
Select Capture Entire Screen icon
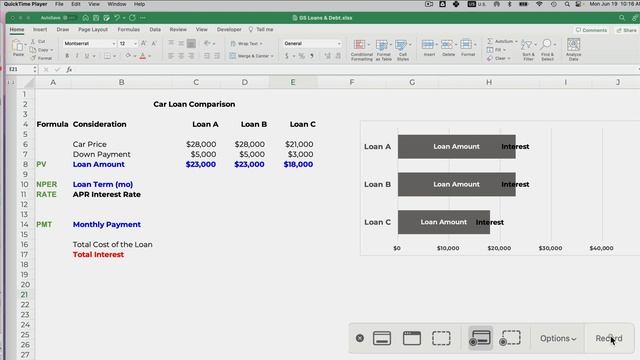tap(382, 338)
